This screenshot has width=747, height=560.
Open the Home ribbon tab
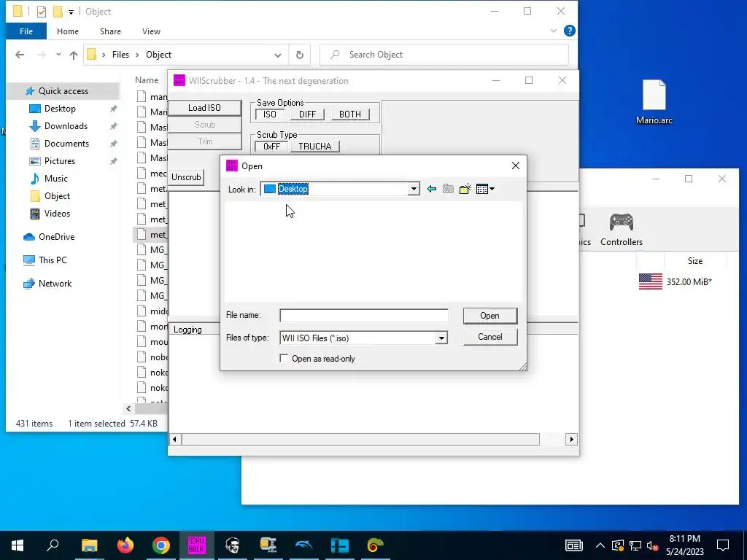coord(68,31)
